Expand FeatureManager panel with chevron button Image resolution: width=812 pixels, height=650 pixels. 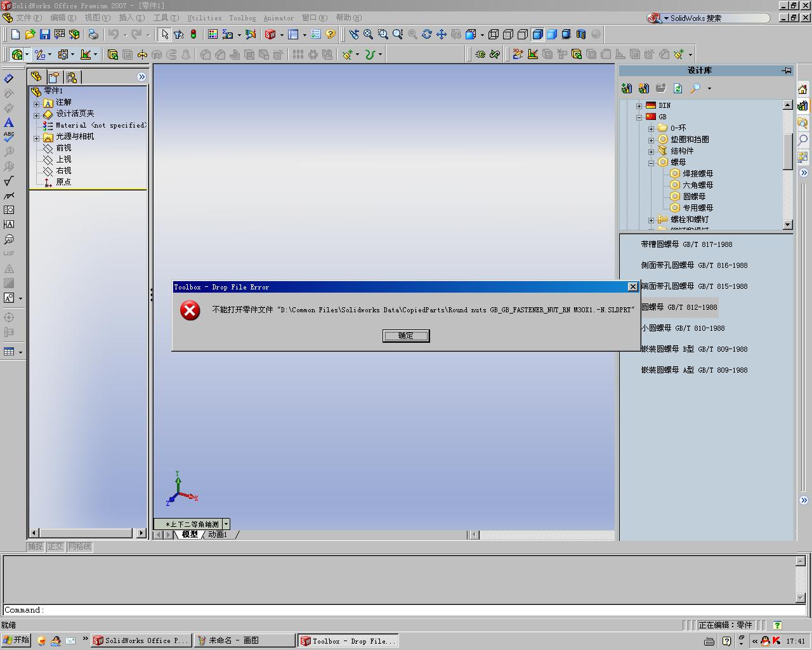point(141,77)
